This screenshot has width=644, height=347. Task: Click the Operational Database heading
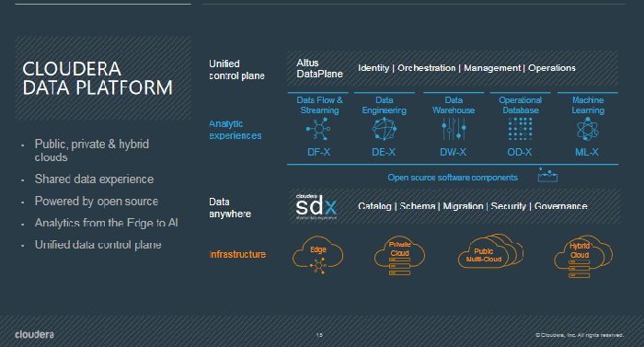point(521,105)
